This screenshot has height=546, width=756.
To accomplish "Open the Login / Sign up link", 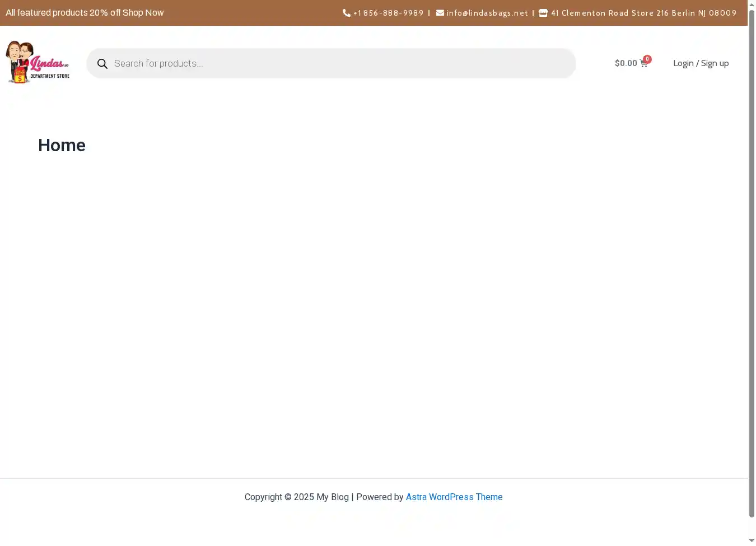I will pos(701,63).
